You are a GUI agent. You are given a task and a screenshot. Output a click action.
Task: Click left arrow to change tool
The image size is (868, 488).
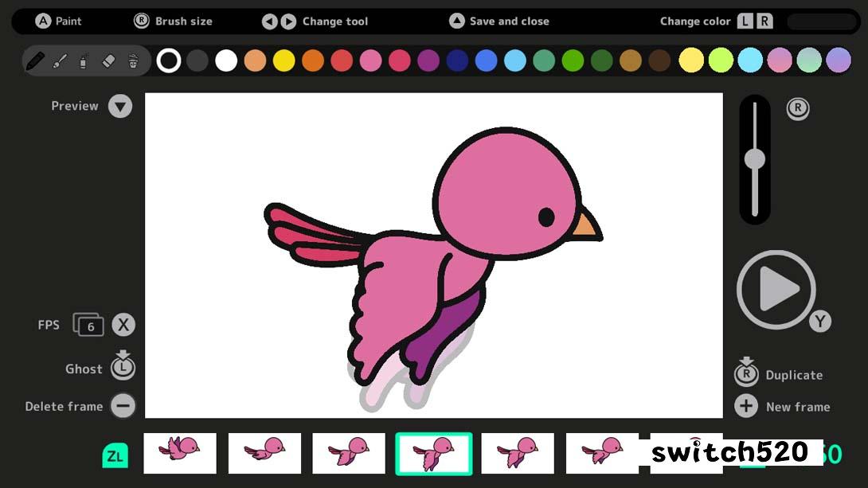(270, 21)
